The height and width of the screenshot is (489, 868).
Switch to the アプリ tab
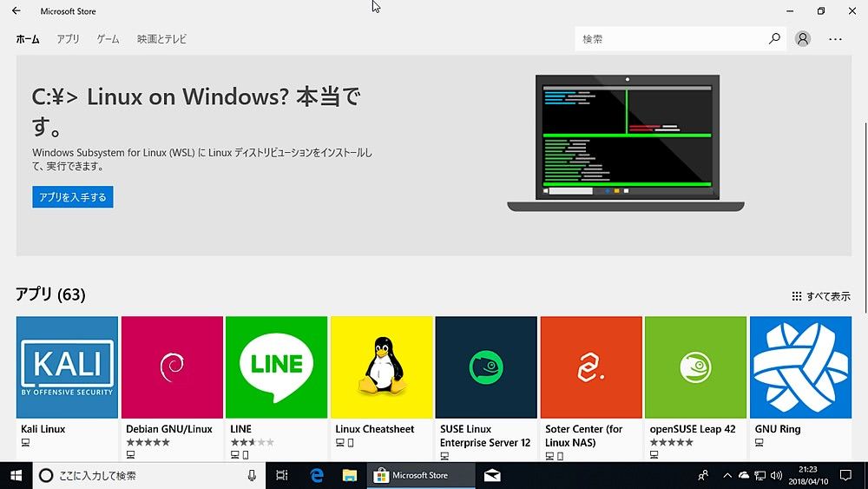tap(68, 39)
